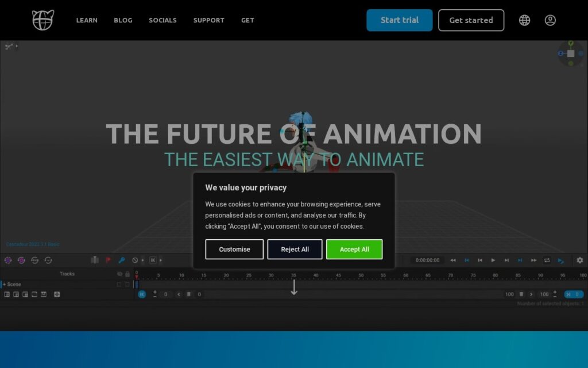Open the viewport mode dropdown arrow

[x=17, y=46]
